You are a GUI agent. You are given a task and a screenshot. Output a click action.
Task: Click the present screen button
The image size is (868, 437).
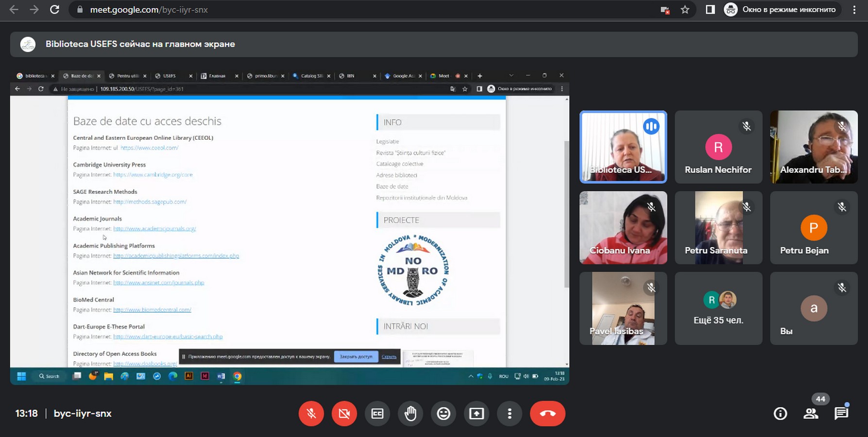(x=477, y=414)
